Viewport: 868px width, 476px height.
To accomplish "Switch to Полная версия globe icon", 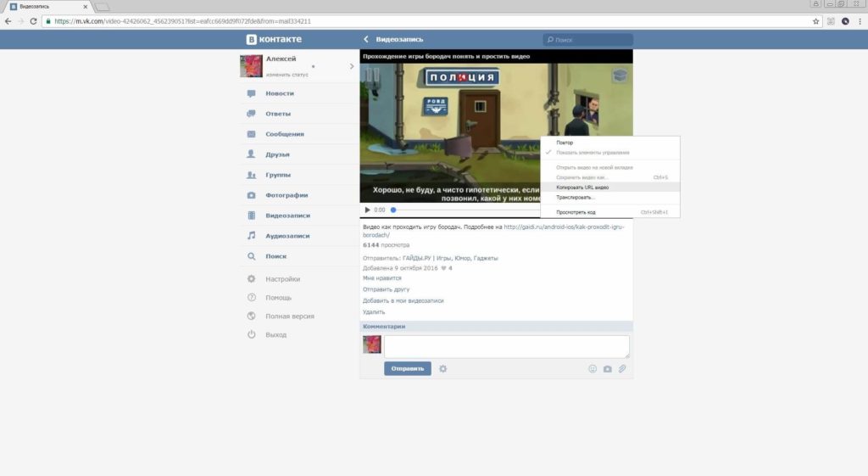I will [x=251, y=316].
